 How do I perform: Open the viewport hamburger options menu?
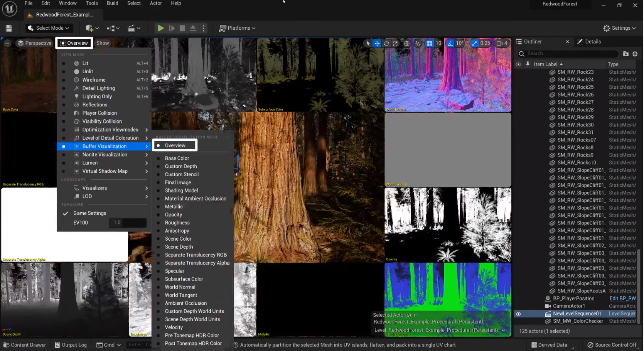coord(7,43)
